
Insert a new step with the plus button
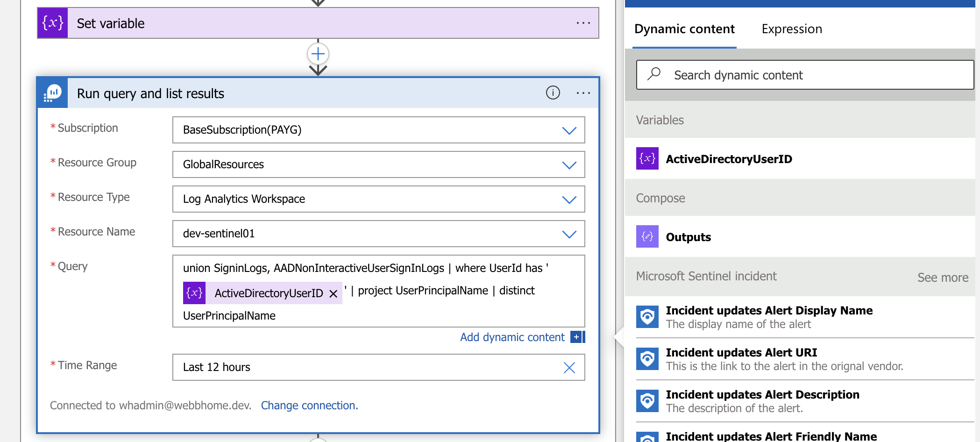pos(318,54)
